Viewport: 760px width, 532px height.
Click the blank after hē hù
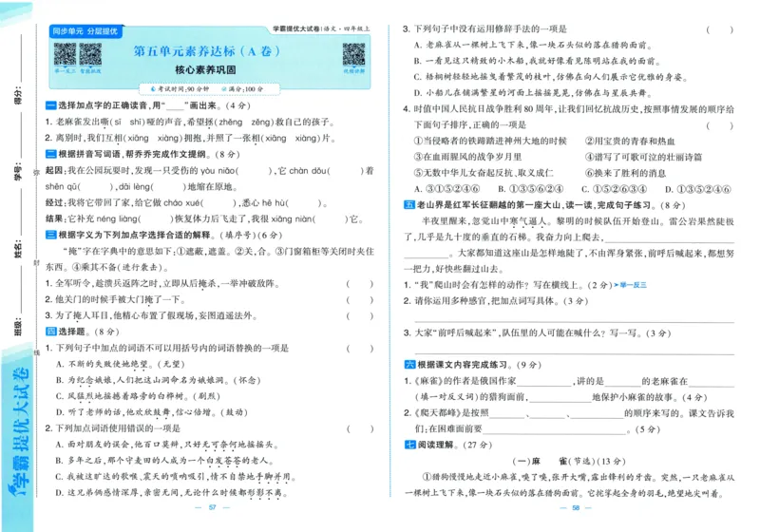(304, 202)
